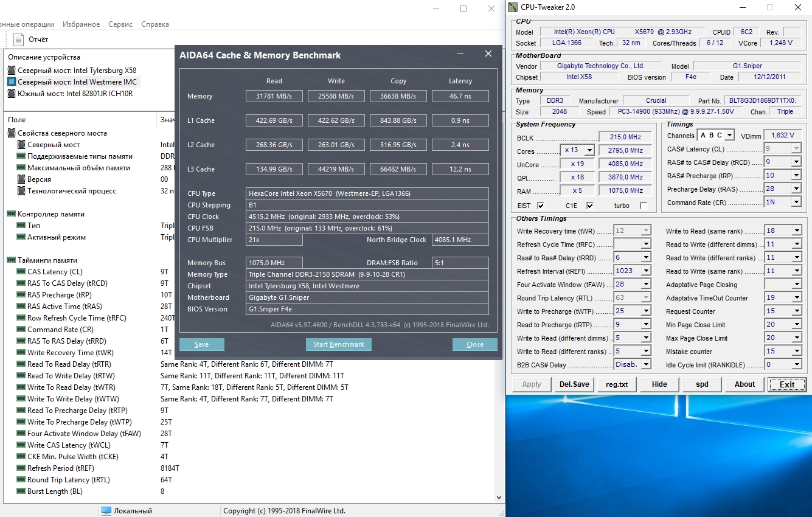Click the Контроллер памяти group icon
Screen dimensions: 812x517
coord(12,214)
